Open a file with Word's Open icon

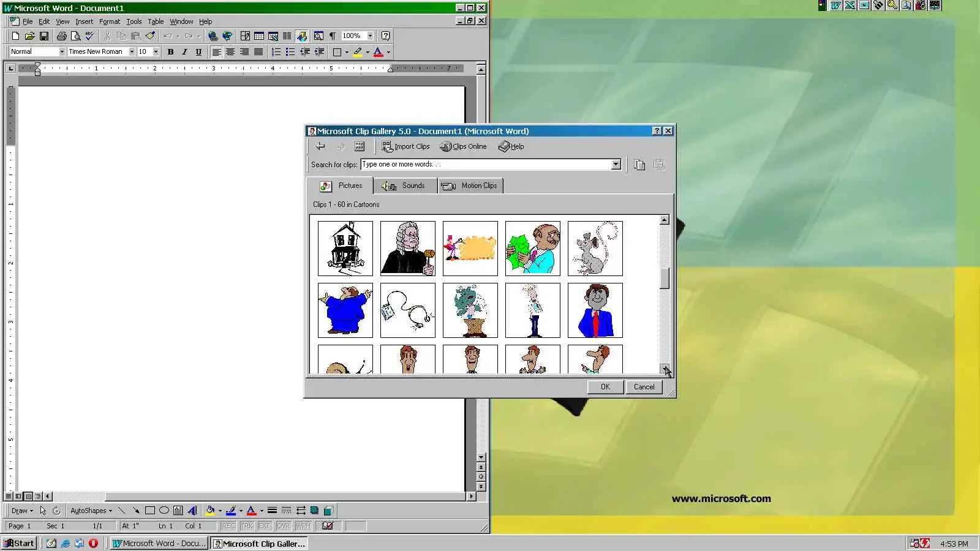coord(29,36)
